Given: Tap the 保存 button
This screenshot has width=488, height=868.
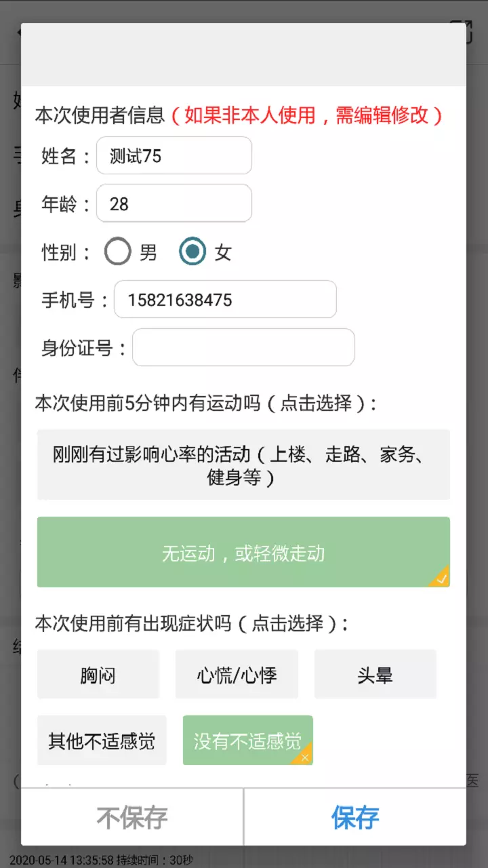Looking at the screenshot, I should [x=355, y=817].
